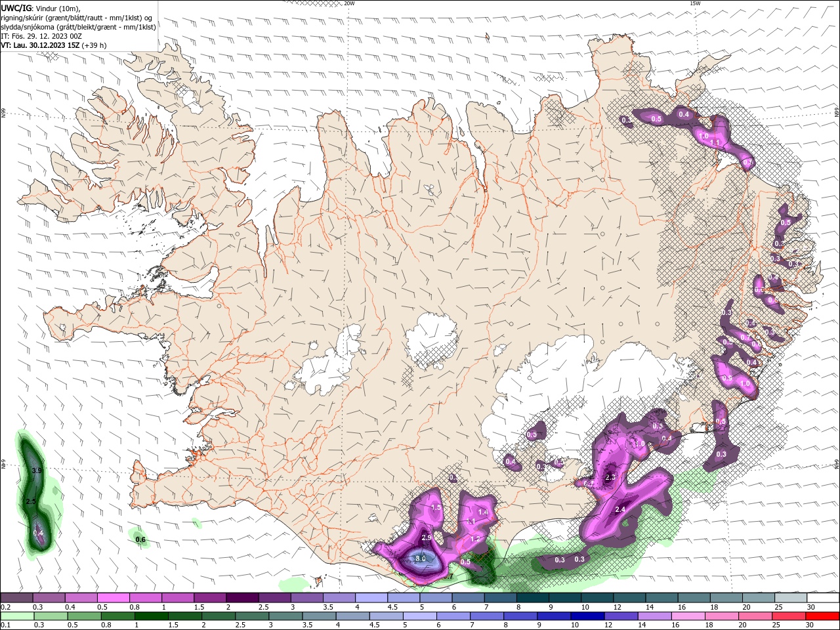Screen dimensions: 840x630
Task: Click the white 30 swatch, upper scale
Action: click(823, 598)
